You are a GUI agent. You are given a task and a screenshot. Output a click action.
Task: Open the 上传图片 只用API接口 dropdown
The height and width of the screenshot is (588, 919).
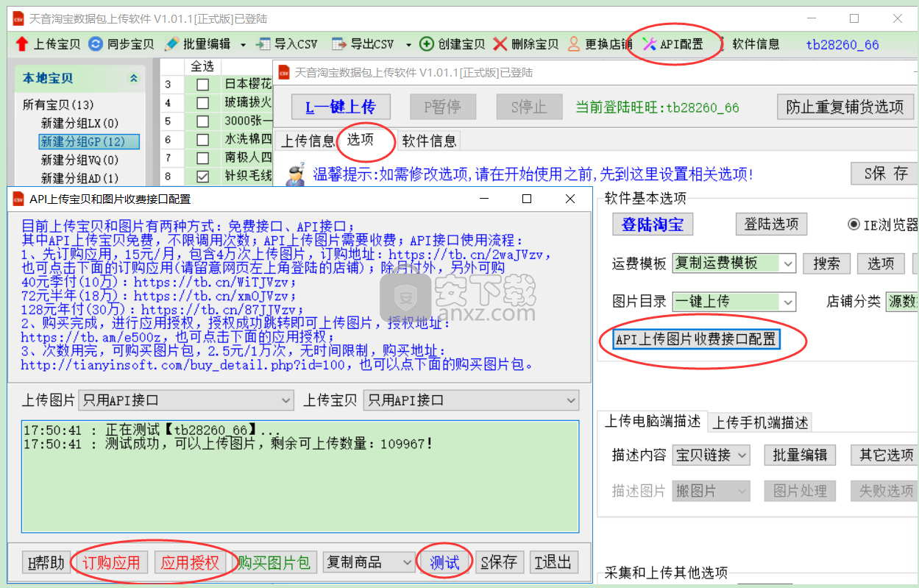(x=186, y=400)
